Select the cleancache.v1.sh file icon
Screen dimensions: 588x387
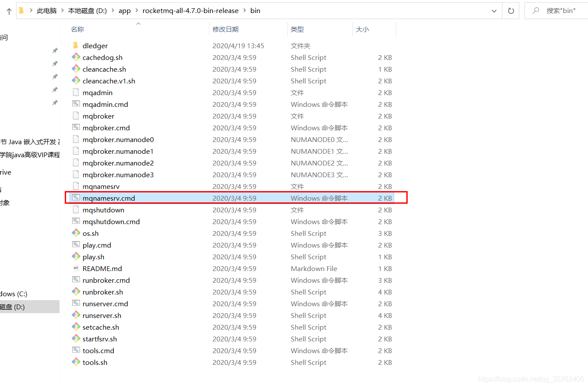coord(76,81)
